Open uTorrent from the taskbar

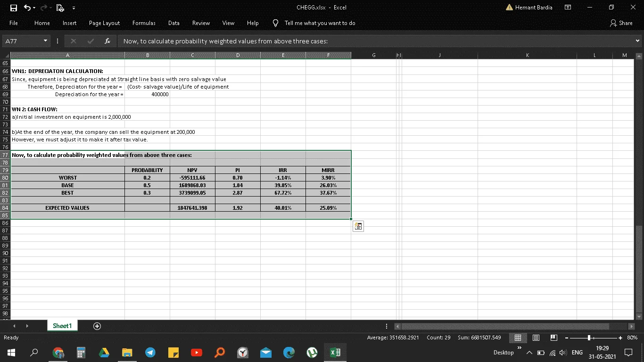(312, 352)
